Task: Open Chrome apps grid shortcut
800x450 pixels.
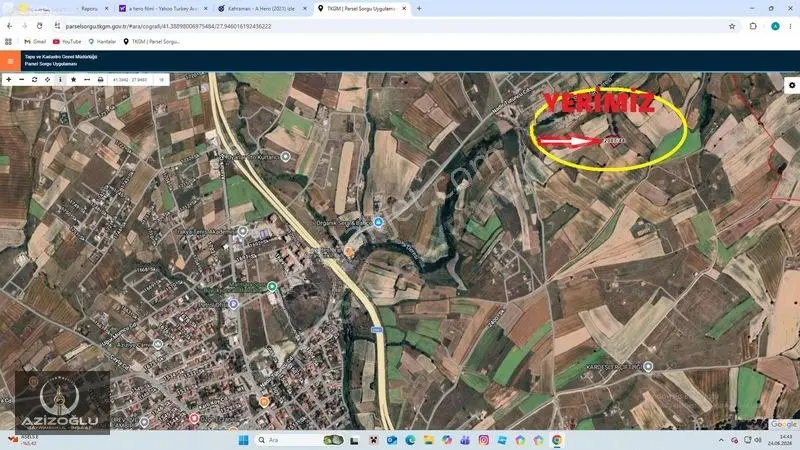Action: pos(8,41)
